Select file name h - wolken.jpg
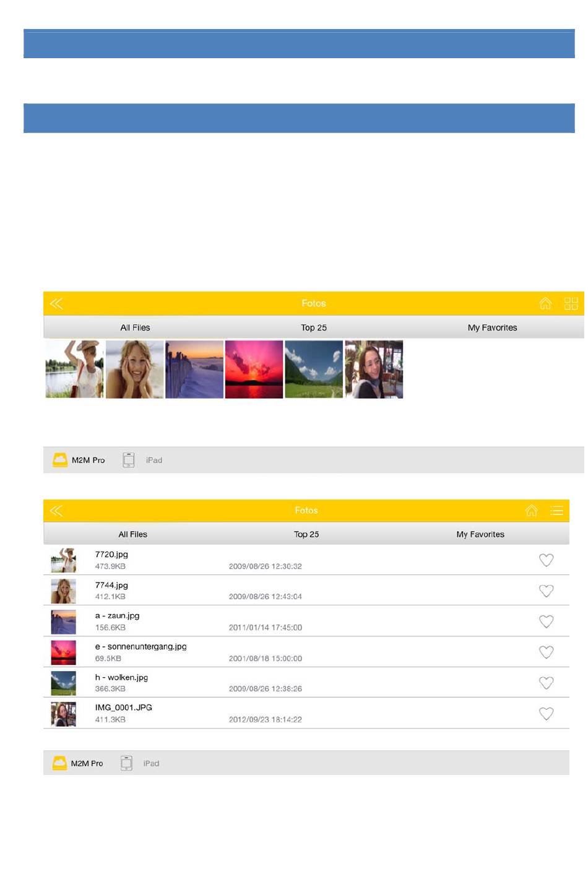 pyautogui.click(x=121, y=677)
